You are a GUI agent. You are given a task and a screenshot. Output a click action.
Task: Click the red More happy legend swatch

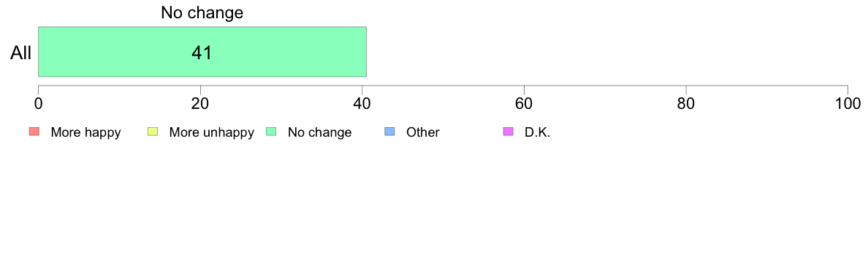click(x=34, y=132)
